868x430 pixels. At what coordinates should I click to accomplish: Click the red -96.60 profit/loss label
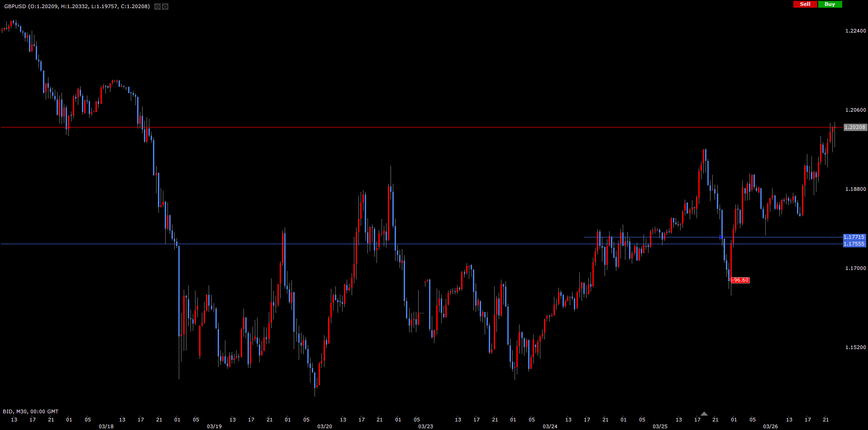coord(740,280)
